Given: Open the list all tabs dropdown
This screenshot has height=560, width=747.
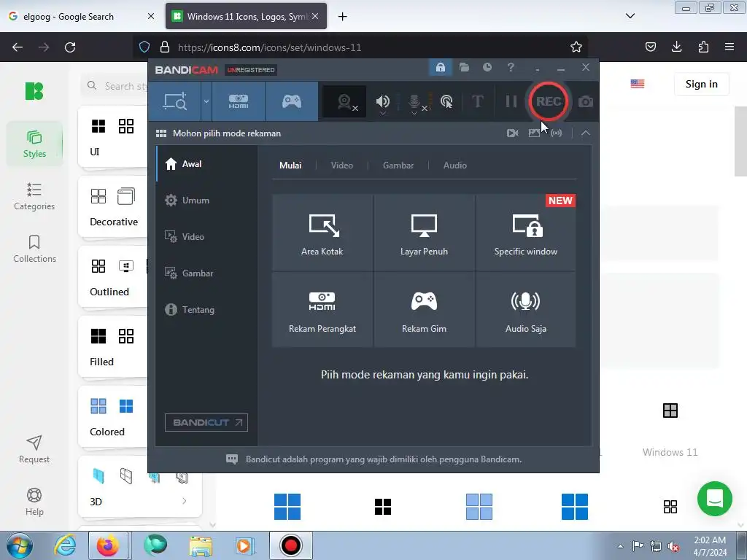Looking at the screenshot, I should [x=630, y=16].
